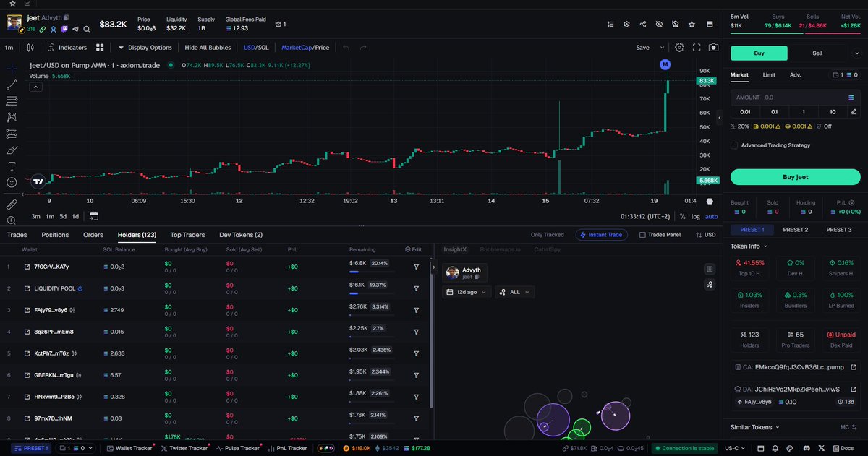
Task: Toggle log scale on chart
Action: 695,216
